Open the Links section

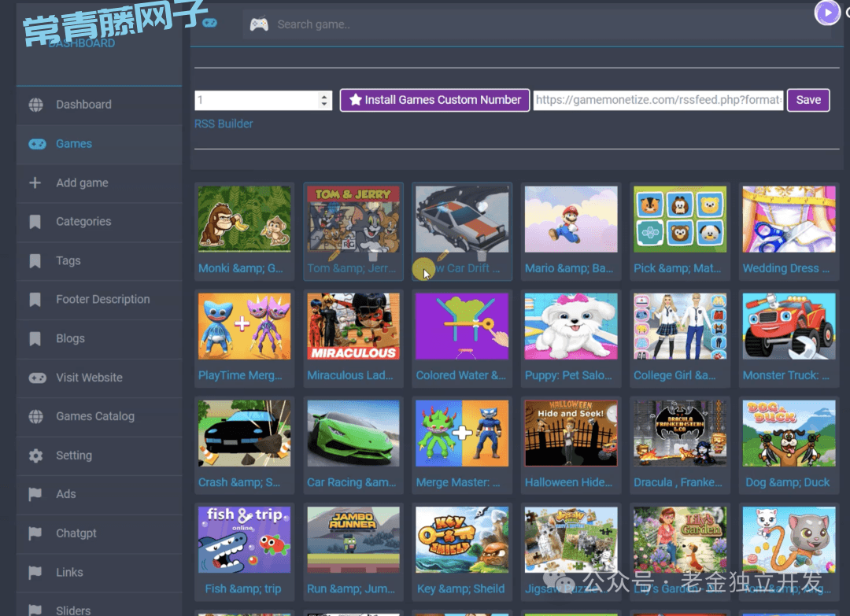(x=99, y=572)
